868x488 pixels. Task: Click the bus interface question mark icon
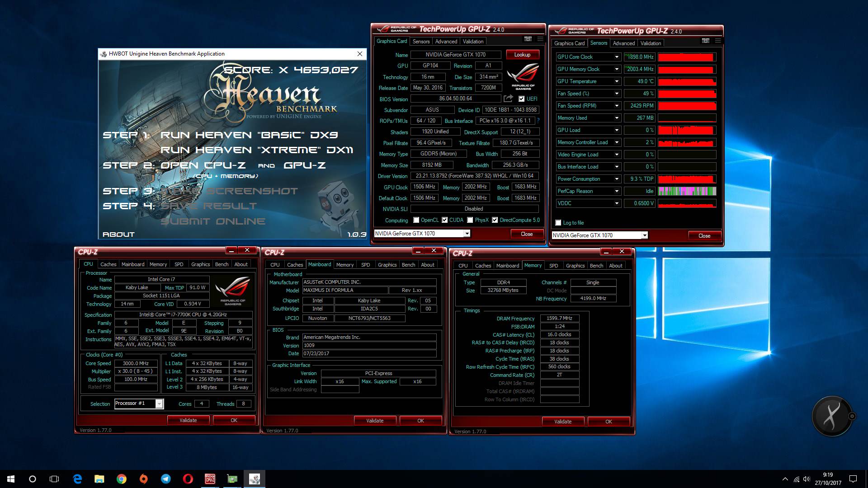[538, 121]
